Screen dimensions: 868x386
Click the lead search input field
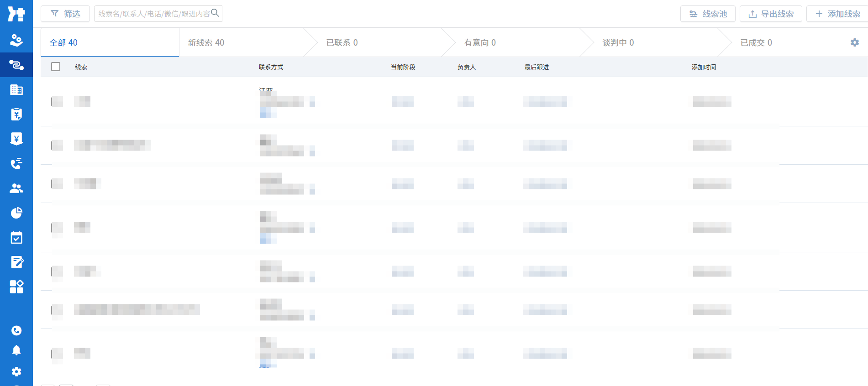tap(154, 14)
